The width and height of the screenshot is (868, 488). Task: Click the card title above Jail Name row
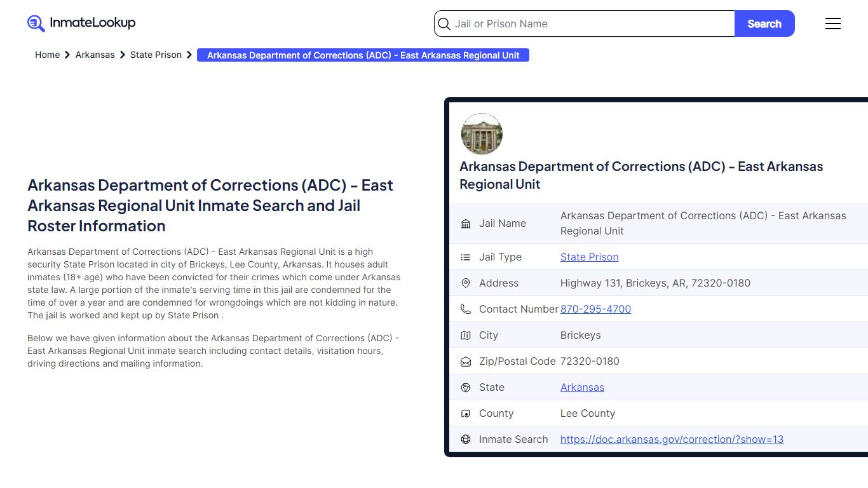(641, 175)
